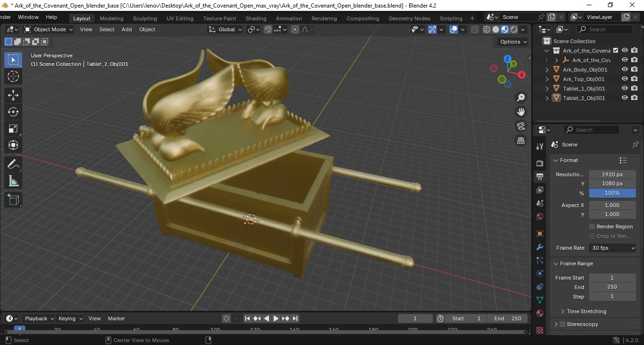Image resolution: width=644 pixels, height=345 pixels.
Task: Select the Select Box tool
Action: coord(13,60)
